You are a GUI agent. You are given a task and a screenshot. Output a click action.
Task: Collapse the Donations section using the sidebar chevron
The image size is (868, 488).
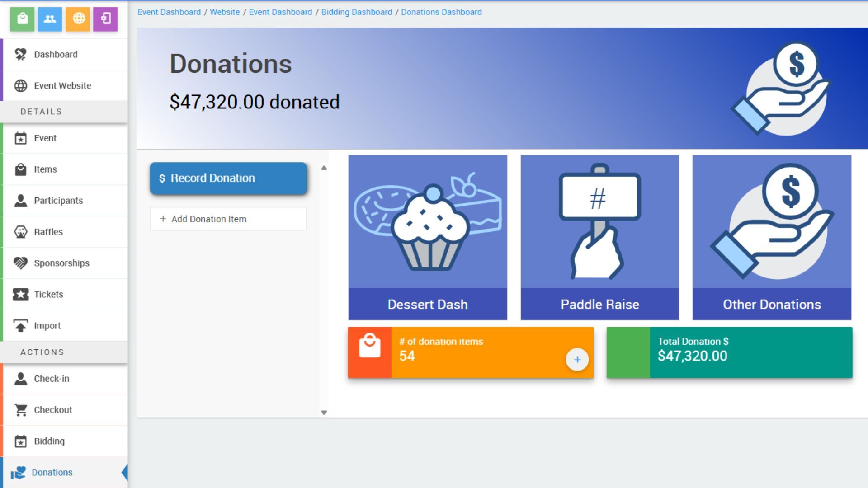pos(124,472)
